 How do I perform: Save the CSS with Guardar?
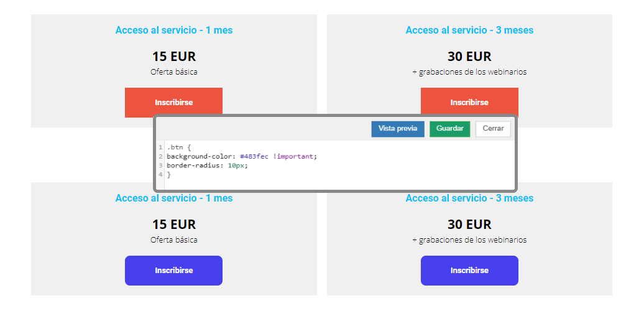tap(449, 129)
